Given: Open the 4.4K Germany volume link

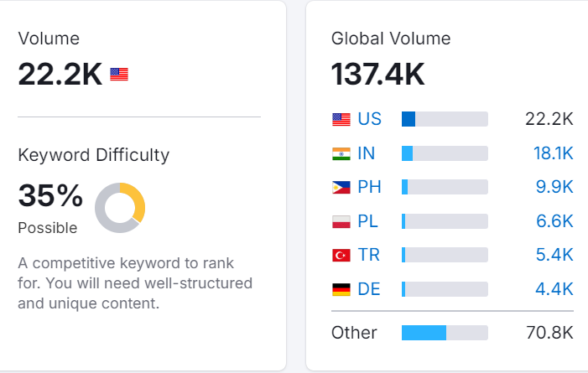Looking at the screenshot, I should pyautogui.click(x=554, y=289).
